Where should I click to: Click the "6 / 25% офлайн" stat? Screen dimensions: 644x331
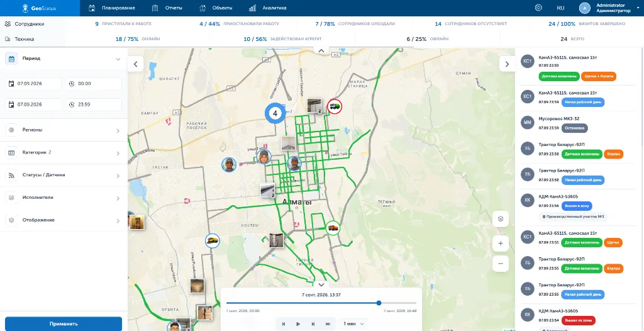click(x=428, y=39)
